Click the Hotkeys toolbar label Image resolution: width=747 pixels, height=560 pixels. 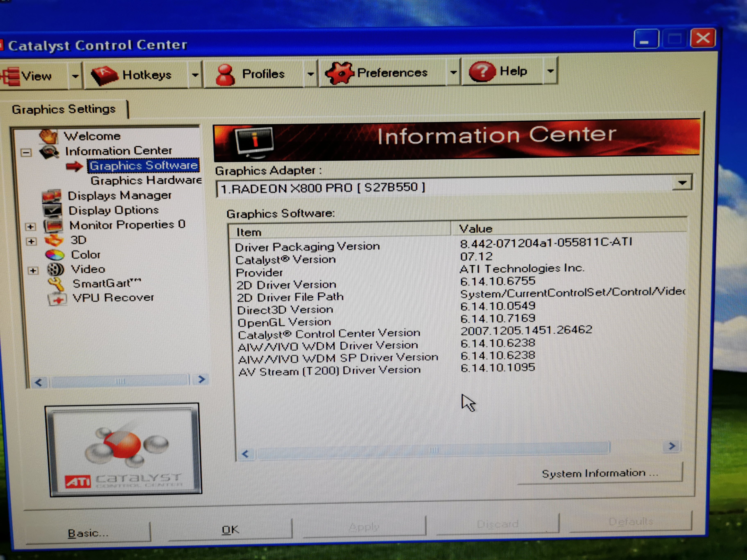147,75
